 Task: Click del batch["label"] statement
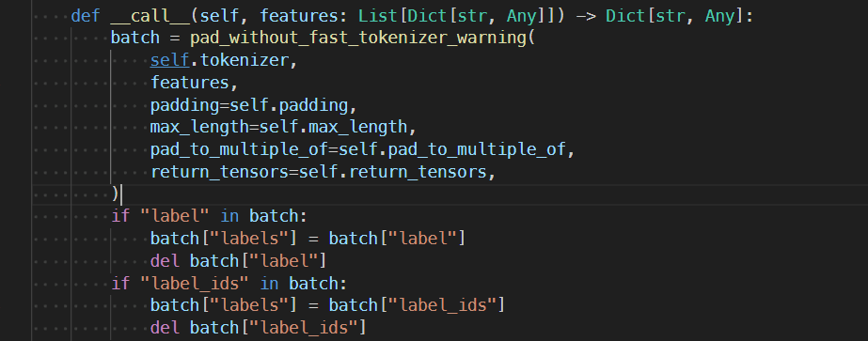click(x=239, y=261)
